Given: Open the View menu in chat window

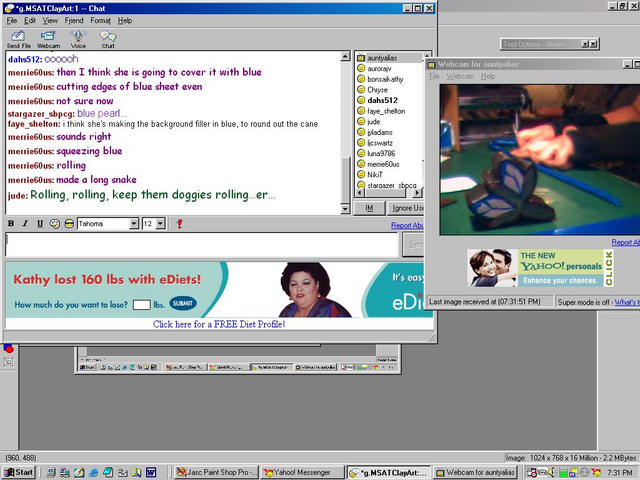Looking at the screenshot, I should [50, 20].
